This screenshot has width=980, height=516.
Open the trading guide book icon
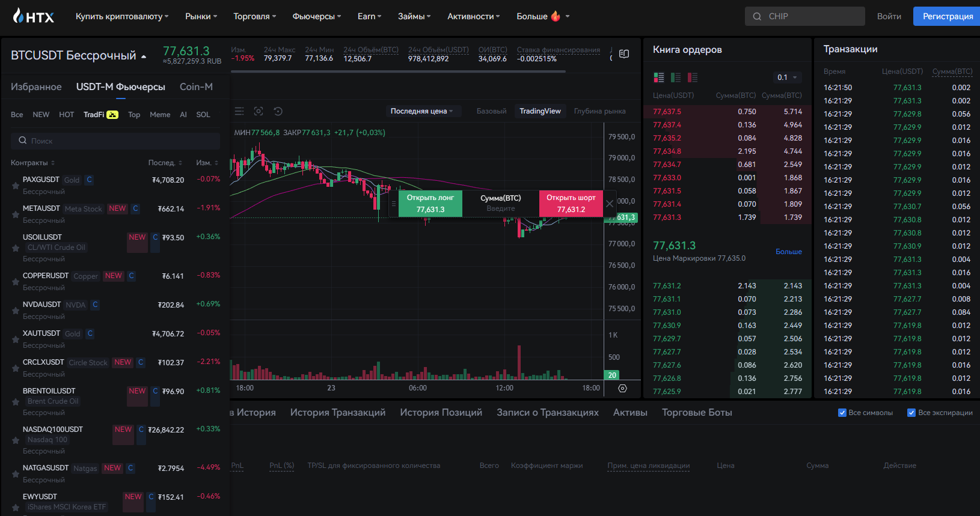624,54
